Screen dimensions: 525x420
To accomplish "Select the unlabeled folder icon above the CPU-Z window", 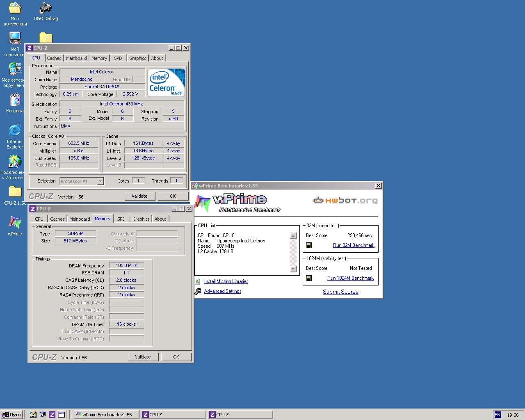I will [46, 38].
